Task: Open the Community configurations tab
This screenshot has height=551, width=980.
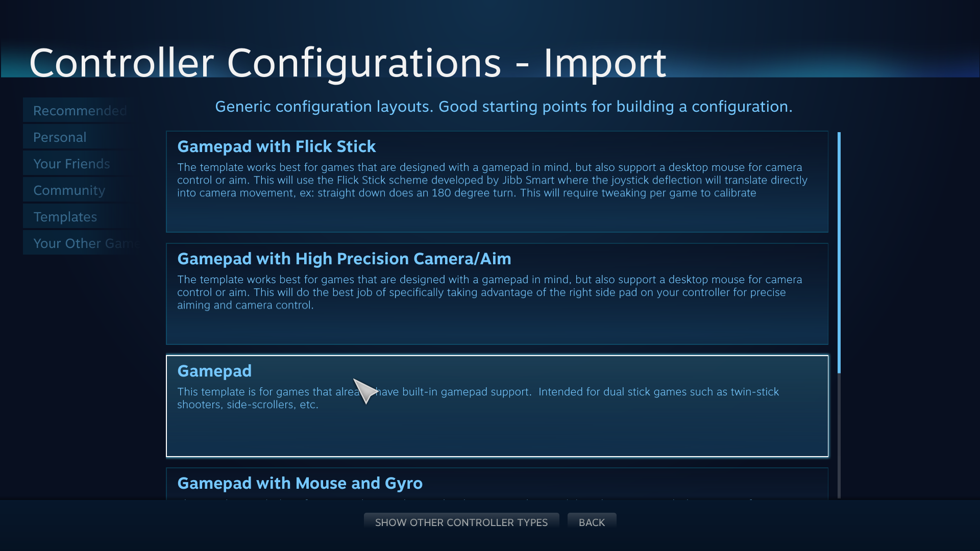Action: (69, 190)
